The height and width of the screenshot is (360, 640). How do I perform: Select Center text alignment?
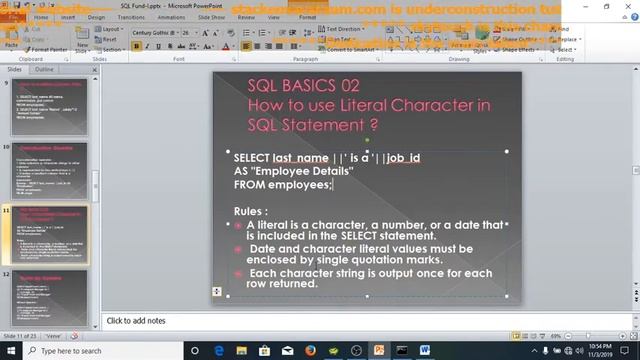(x=257, y=46)
